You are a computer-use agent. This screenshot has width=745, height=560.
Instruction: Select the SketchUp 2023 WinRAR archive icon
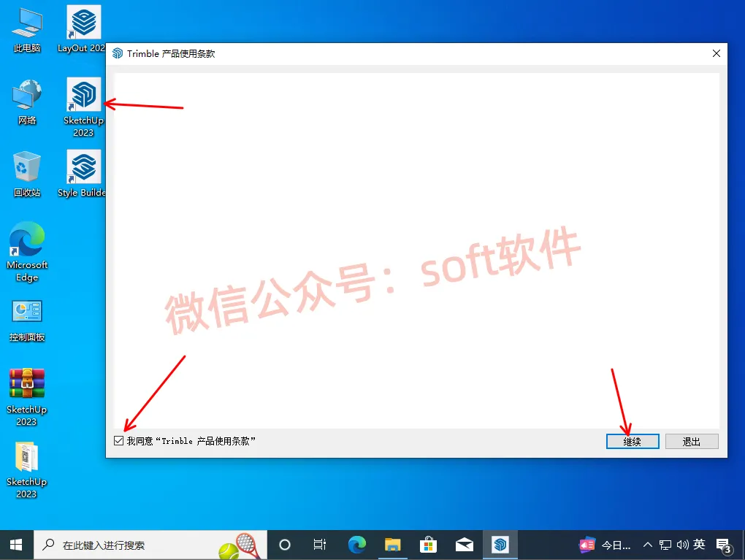pyautogui.click(x=27, y=397)
